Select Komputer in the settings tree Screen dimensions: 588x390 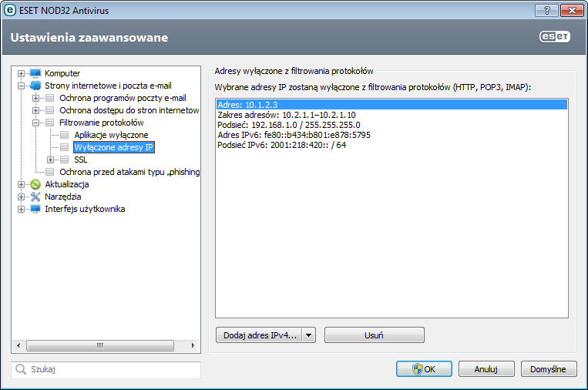click(62, 73)
